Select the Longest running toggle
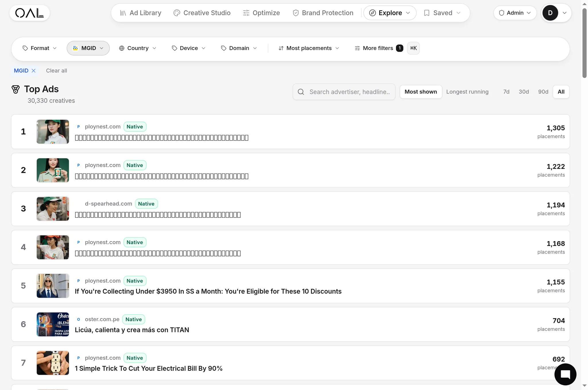The height and width of the screenshot is (390, 588). [467, 92]
